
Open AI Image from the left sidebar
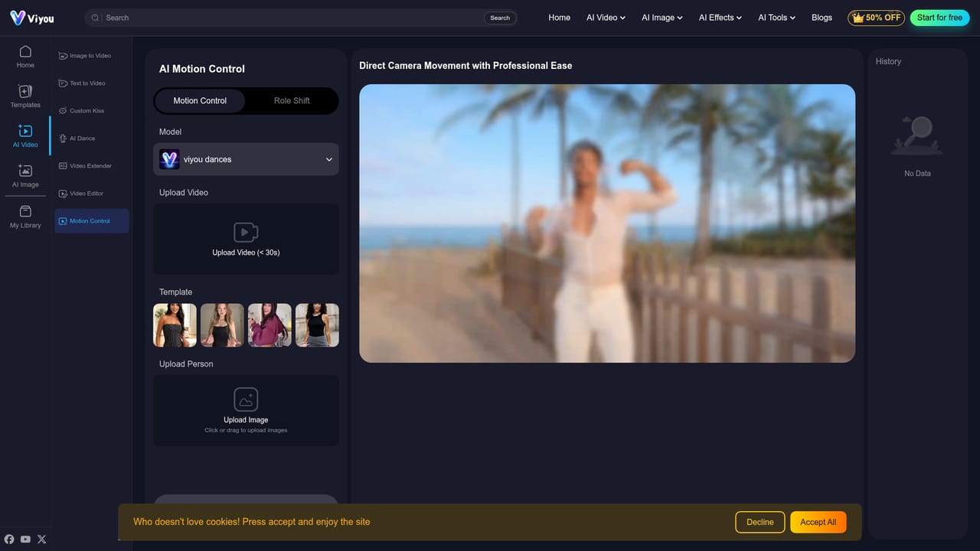25,176
